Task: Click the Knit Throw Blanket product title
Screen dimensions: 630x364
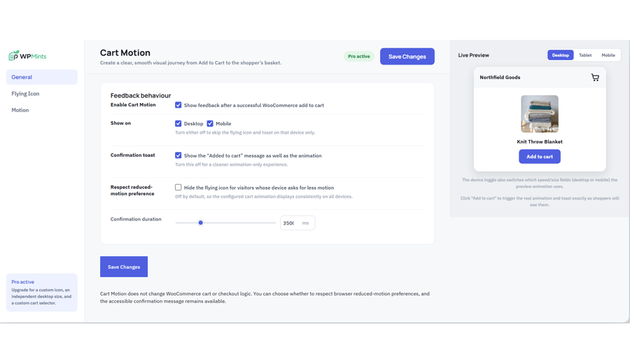Action: click(540, 142)
